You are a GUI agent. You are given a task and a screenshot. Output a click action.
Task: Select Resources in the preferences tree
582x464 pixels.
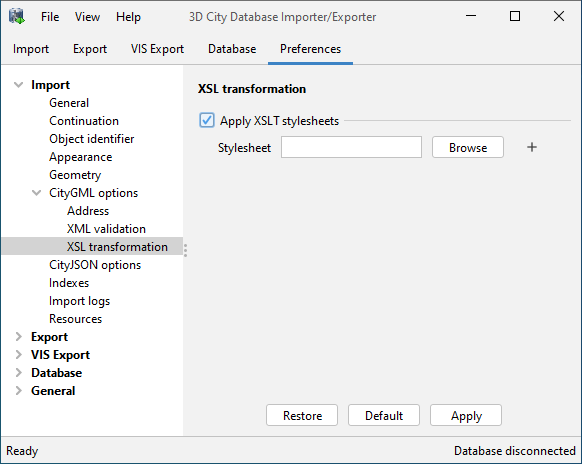pos(75,319)
